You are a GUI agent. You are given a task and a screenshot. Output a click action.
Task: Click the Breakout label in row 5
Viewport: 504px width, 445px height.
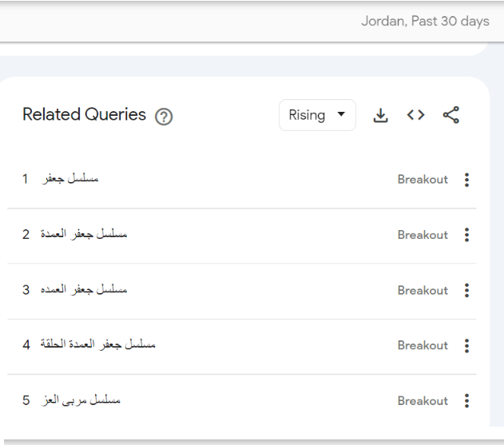pos(423,401)
